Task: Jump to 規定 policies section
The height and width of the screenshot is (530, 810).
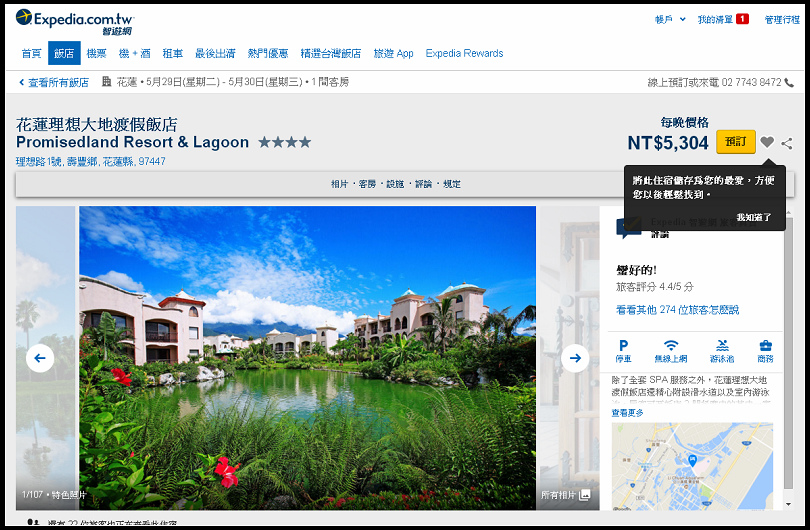Action: coord(452,184)
